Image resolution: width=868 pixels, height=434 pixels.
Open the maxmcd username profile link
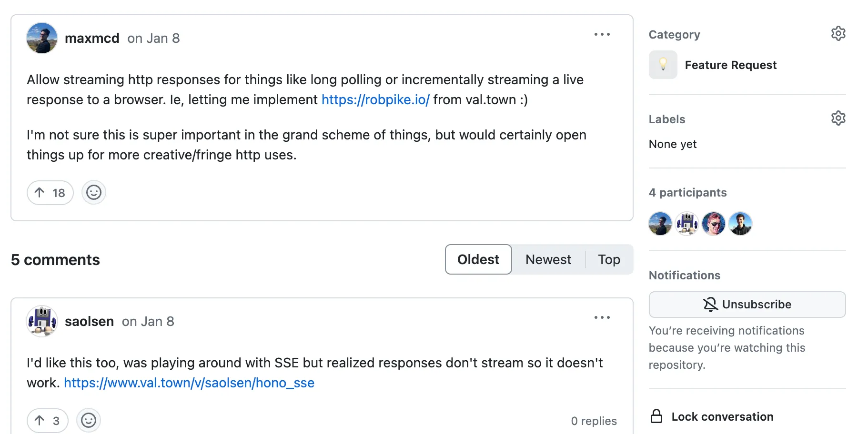tap(92, 38)
